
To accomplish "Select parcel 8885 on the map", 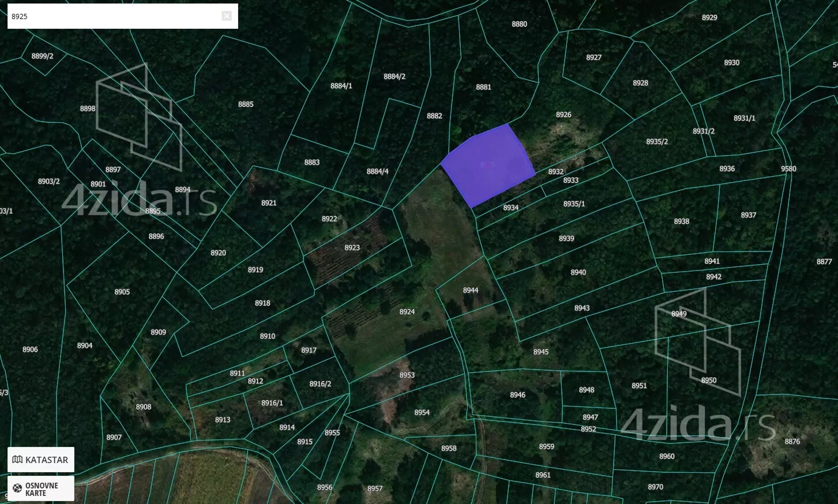I will (x=246, y=104).
